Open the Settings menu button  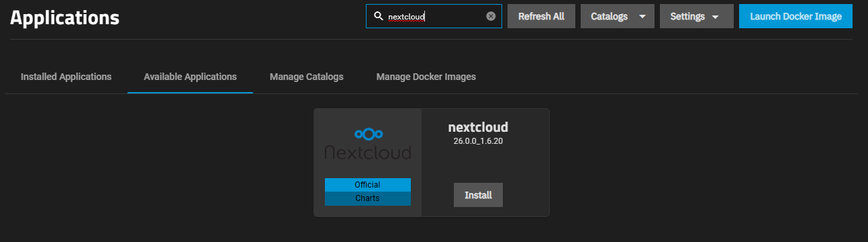(697, 16)
